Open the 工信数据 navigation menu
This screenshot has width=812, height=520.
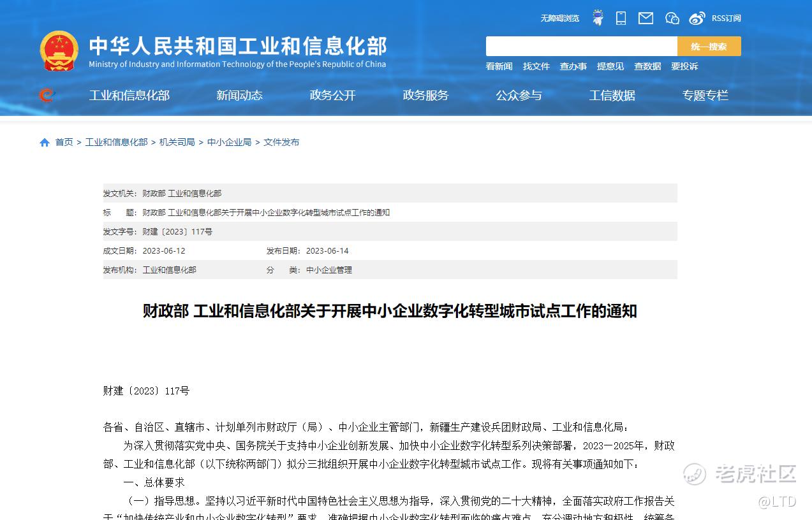pyautogui.click(x=612, y=96)
